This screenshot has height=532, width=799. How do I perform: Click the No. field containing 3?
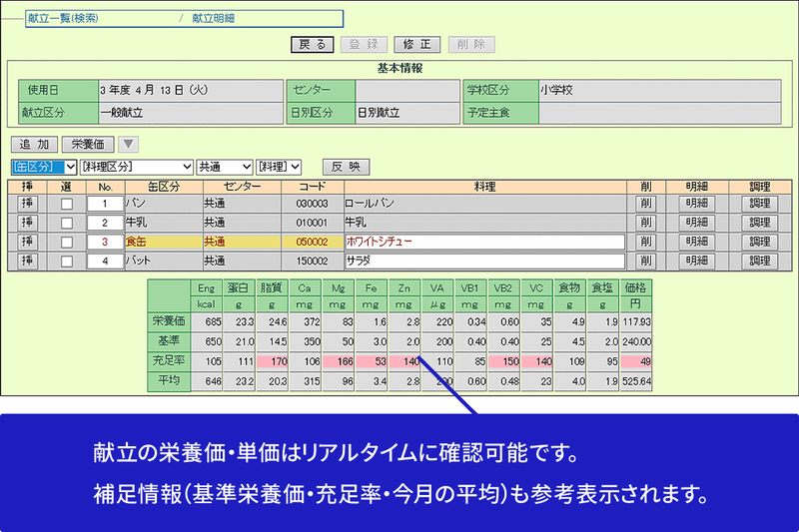click(x=105, y=242)
